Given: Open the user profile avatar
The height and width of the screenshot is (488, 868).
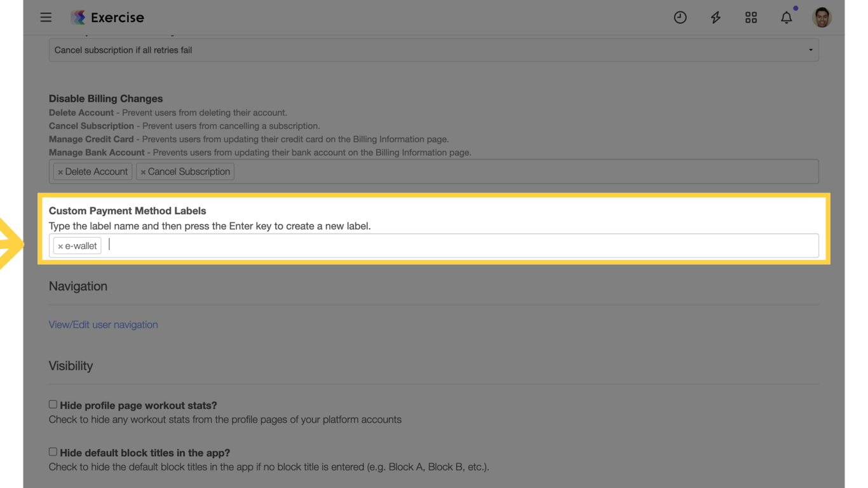Looking at the screenshot, I should pos(822,17).
